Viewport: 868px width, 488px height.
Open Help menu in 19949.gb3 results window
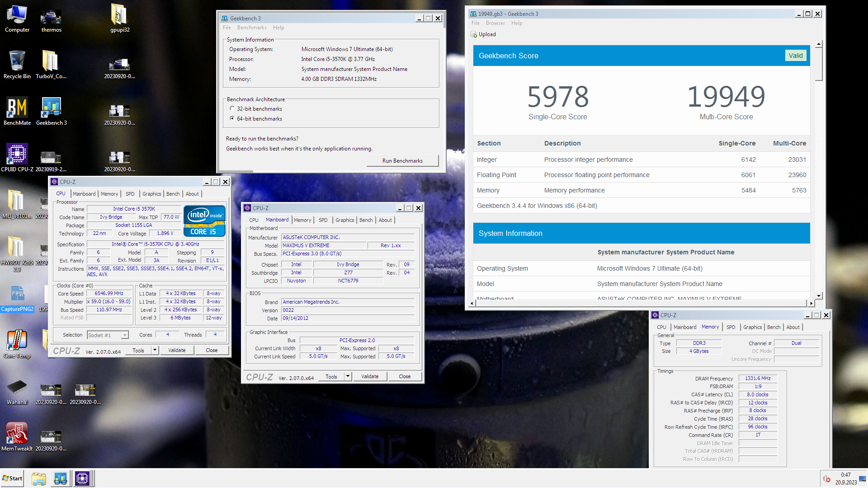click(x=517, y=23)
